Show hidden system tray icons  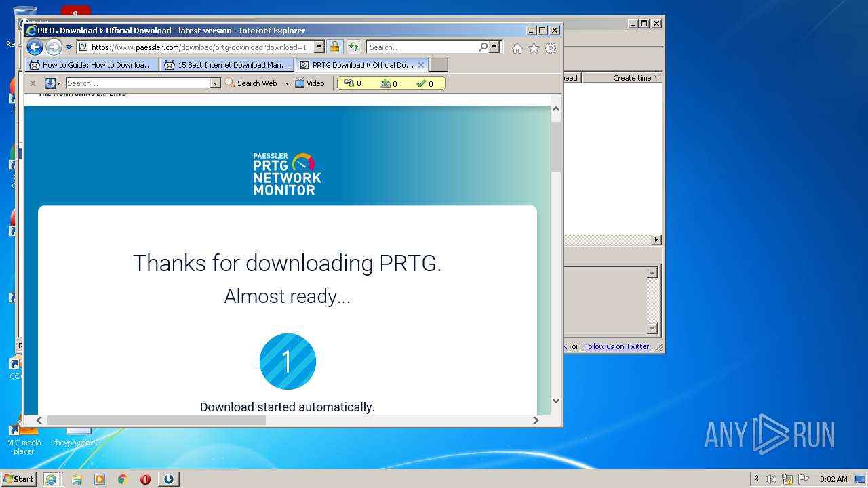(756, 479)
